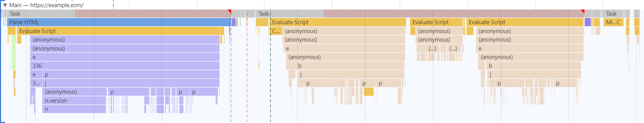Select the first (...) truncated function block
644x123 pixels.
pos(432,48)
